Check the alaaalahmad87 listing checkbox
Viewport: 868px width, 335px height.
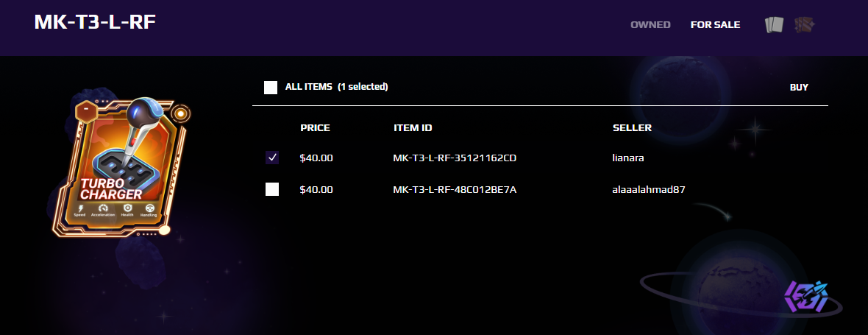[x=272, y=189]
